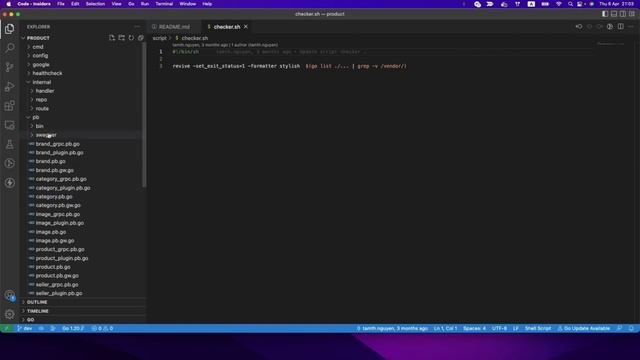The image size is (640, 360).
Task: Toggle bottom panel visibility
Action: coord(614,14)
